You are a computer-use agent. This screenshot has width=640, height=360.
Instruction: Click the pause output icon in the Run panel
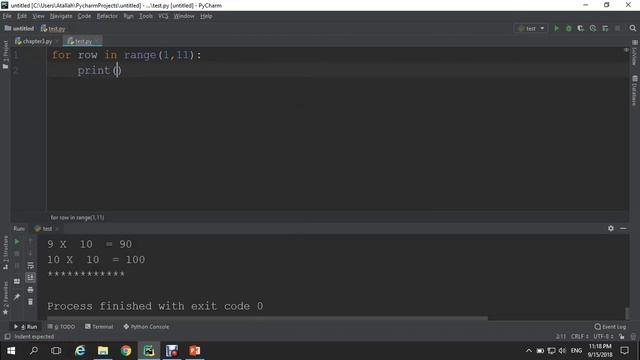(17, 266)
